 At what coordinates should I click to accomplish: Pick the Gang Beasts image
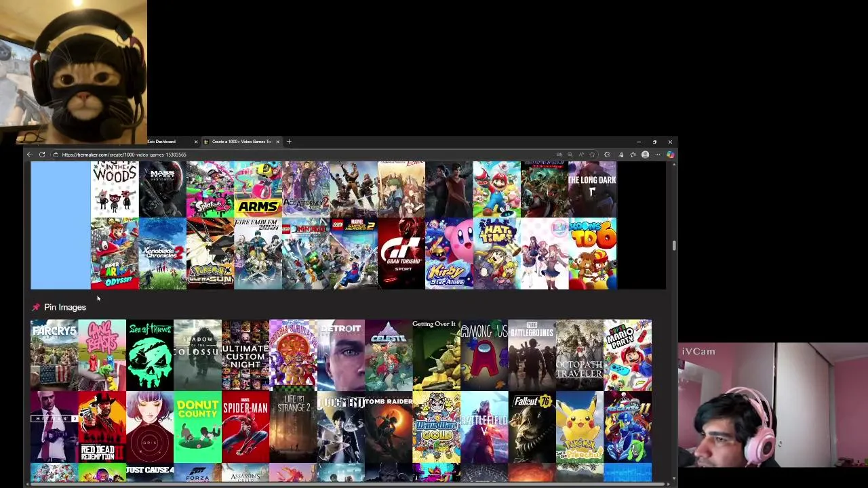pos(102,355)
